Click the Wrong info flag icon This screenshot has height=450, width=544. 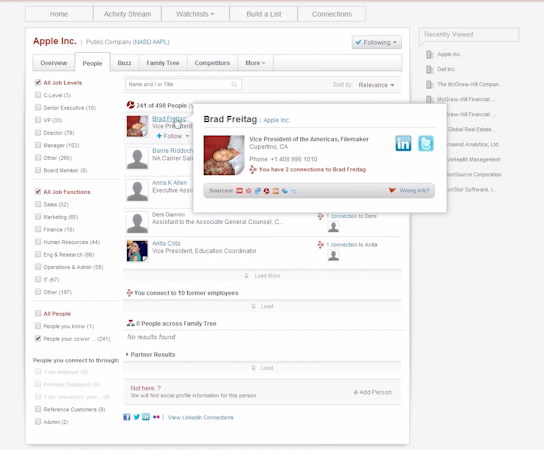(392, 190)
